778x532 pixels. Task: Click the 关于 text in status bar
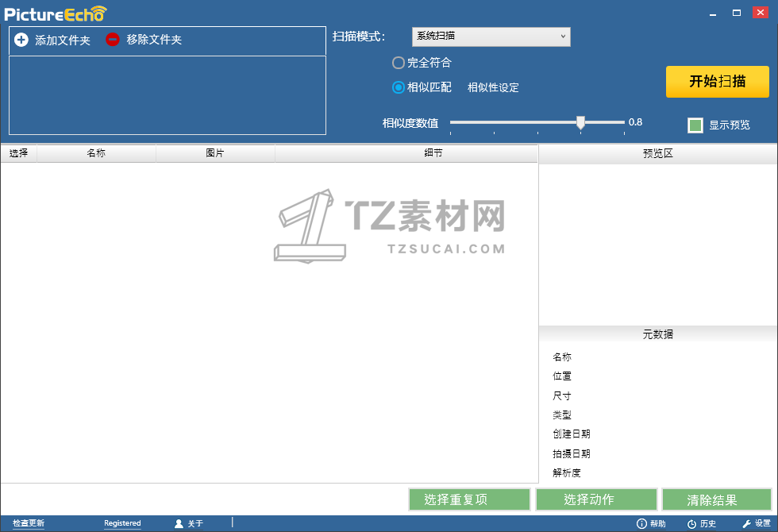[x=195, y=523]
